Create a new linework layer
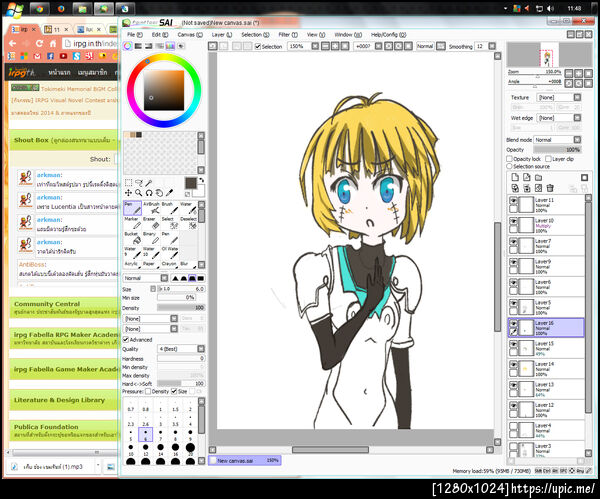The image size is (600, 499). 527,177
